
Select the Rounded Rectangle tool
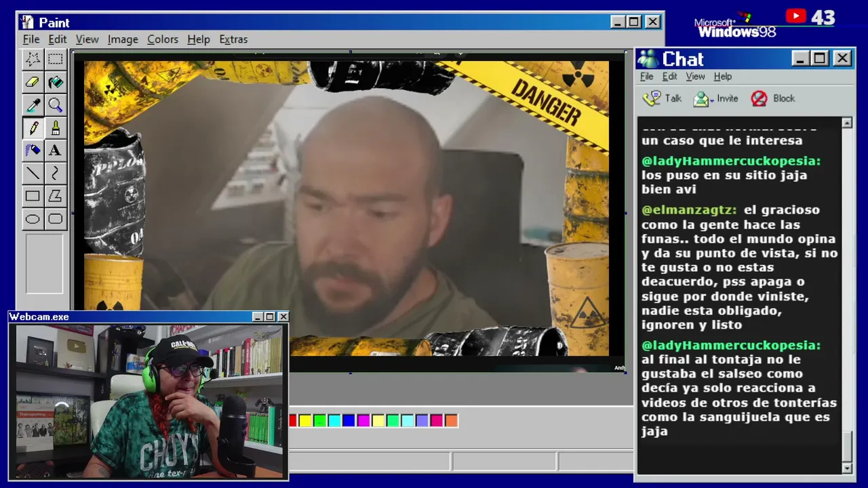coord(56,219)
